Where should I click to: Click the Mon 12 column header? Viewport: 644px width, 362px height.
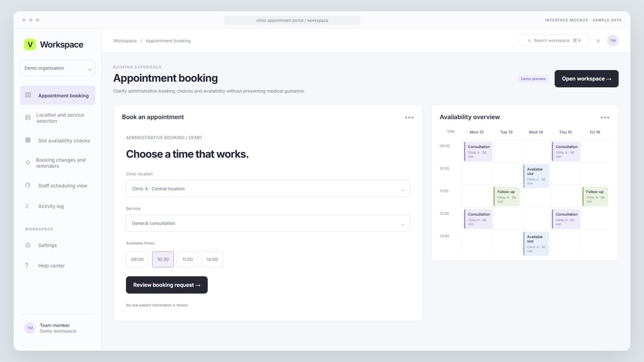click(x=477, y=132)
